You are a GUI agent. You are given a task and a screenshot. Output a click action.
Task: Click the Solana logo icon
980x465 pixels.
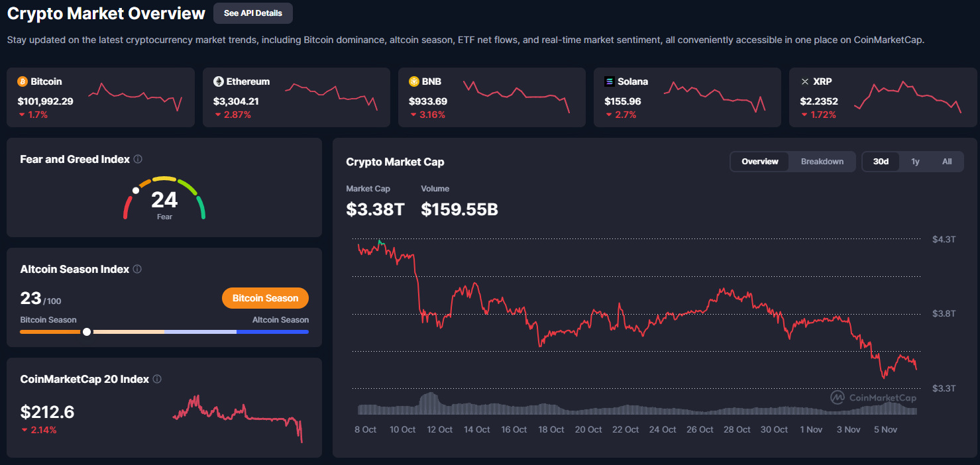(610, 81)
